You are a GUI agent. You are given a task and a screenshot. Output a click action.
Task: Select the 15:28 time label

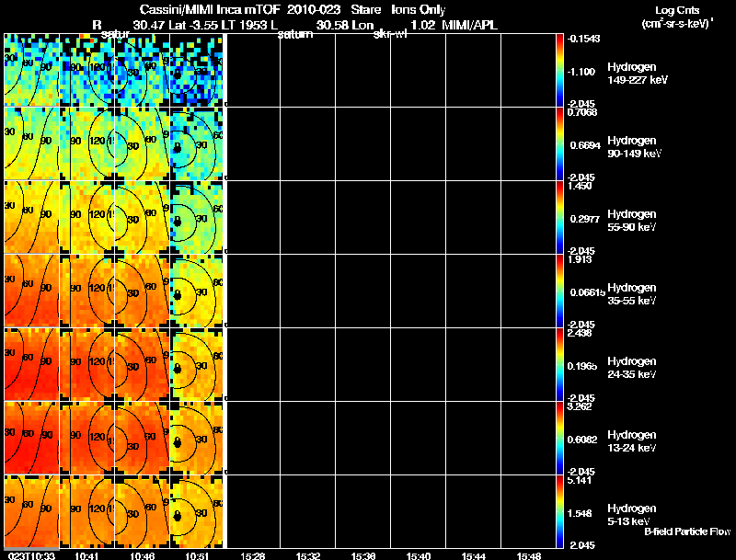point(253,555)
